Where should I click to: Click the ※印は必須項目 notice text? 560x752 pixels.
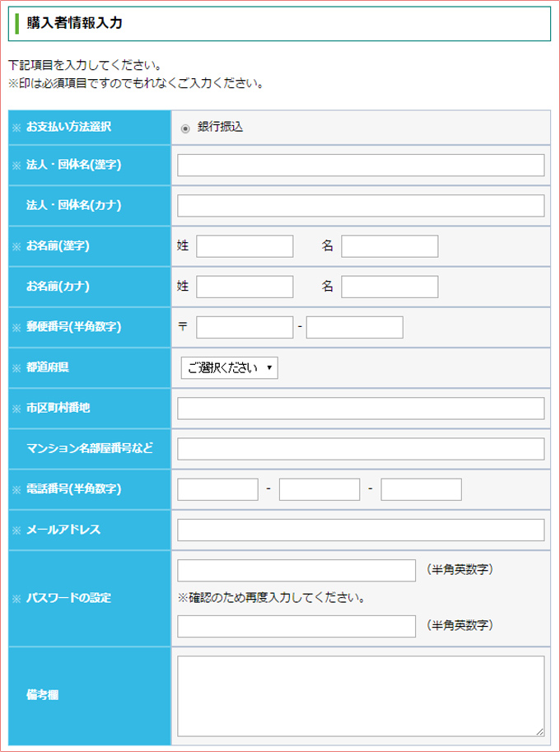click(x=136, y=84)
